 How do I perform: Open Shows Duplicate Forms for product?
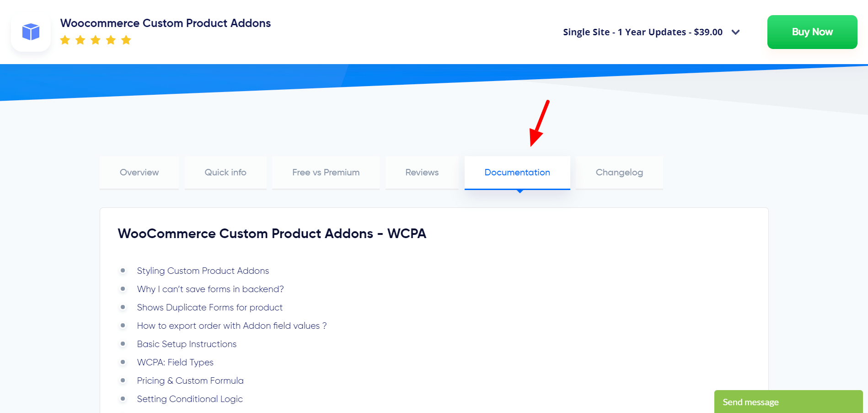209,307
